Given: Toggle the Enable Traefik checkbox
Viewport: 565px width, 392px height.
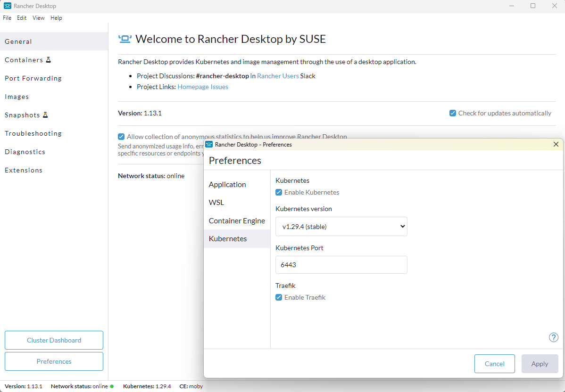Looking at the screenshot, I should pyautogui.click(x=279, y=297).
